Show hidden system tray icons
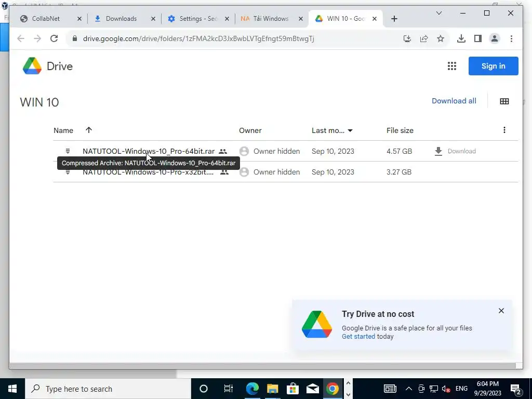This screenshot has width=532, height=399. pos(409,389)
